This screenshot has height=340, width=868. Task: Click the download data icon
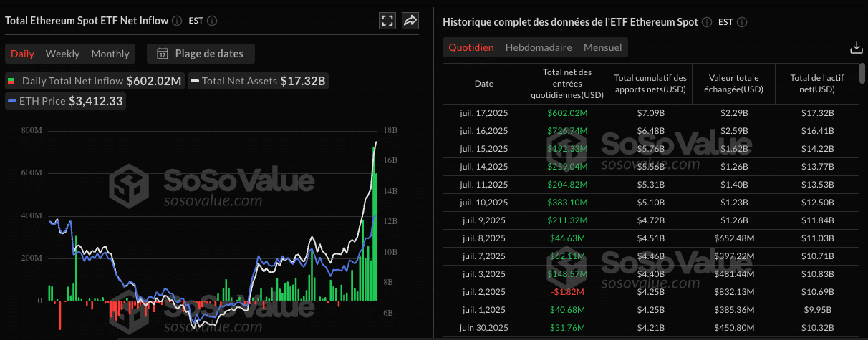coord(856,47)
